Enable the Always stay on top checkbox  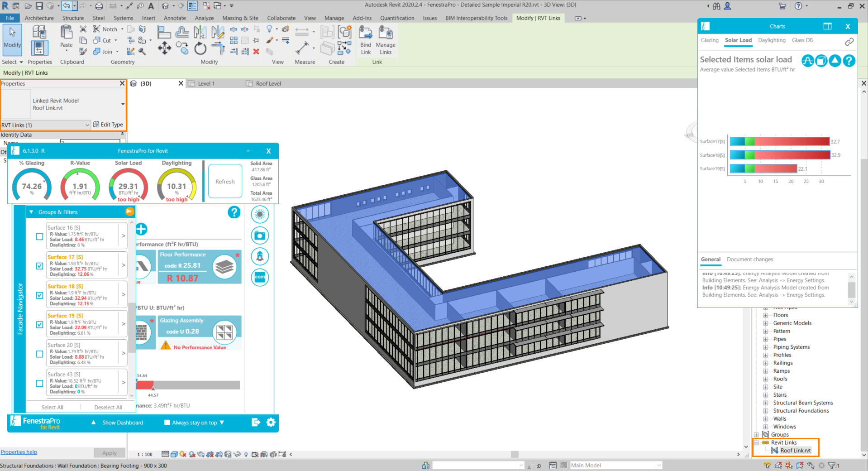pyautogui.click(x=167, y=423)
